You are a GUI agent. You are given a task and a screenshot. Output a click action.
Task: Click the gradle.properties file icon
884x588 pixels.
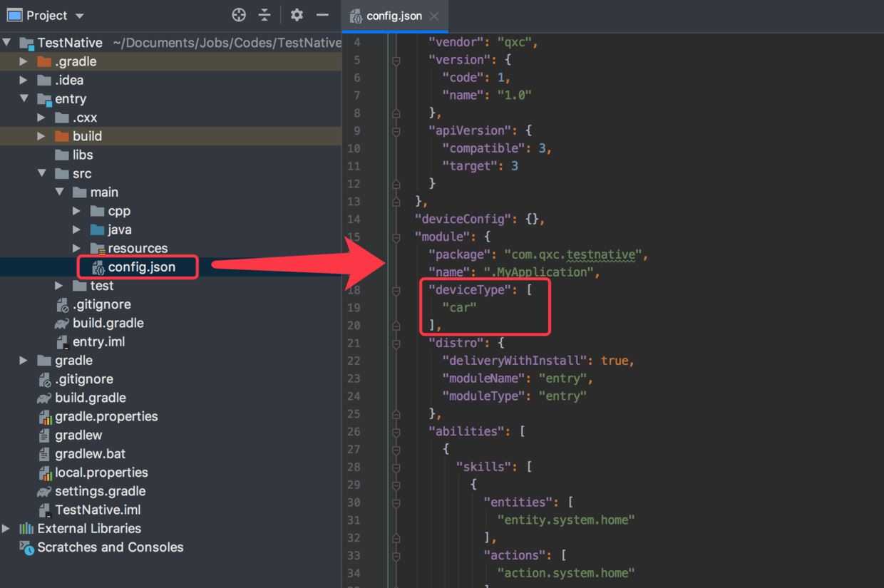(x=45, y=417)
